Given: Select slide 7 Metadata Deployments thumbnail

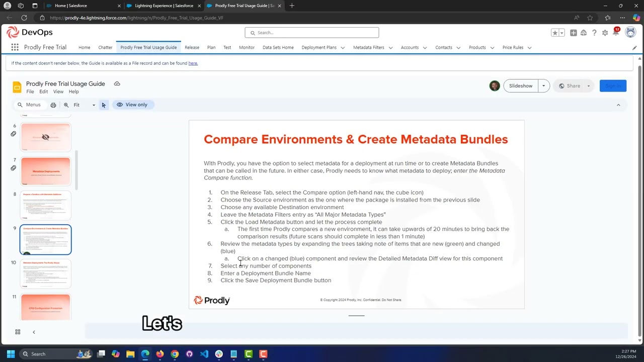Looking at the screenshot, I should coord(46,171).
